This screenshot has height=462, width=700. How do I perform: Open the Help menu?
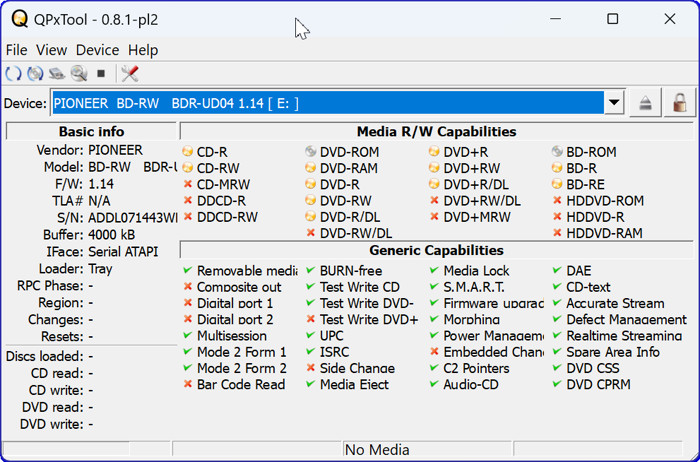143,50
